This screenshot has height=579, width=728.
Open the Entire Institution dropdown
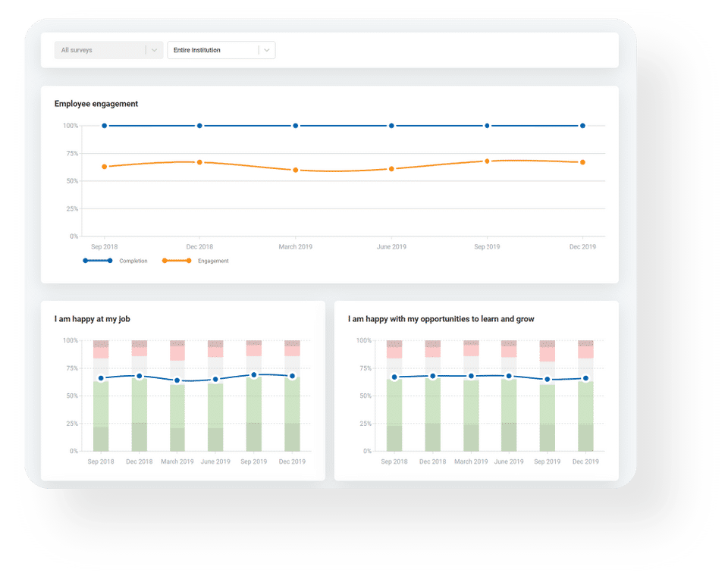221,50
